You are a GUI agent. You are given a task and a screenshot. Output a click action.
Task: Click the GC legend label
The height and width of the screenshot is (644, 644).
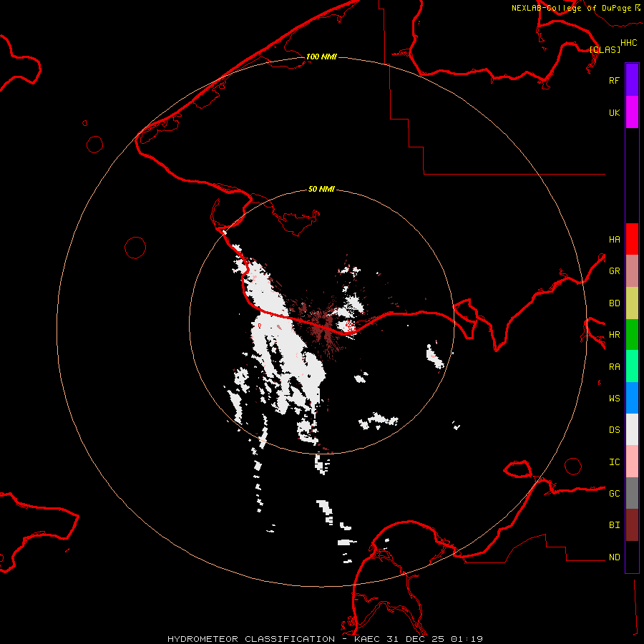point(615,493)
